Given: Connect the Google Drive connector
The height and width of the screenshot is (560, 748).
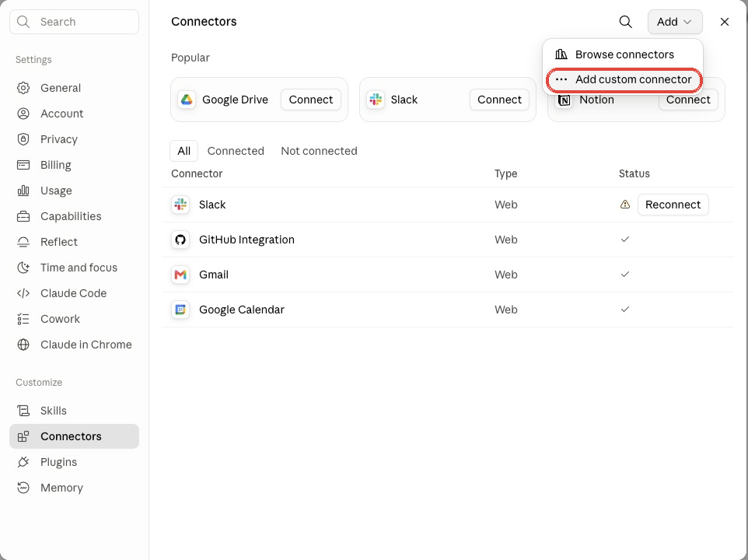Looking at the screenshot, I should point(310,100).
